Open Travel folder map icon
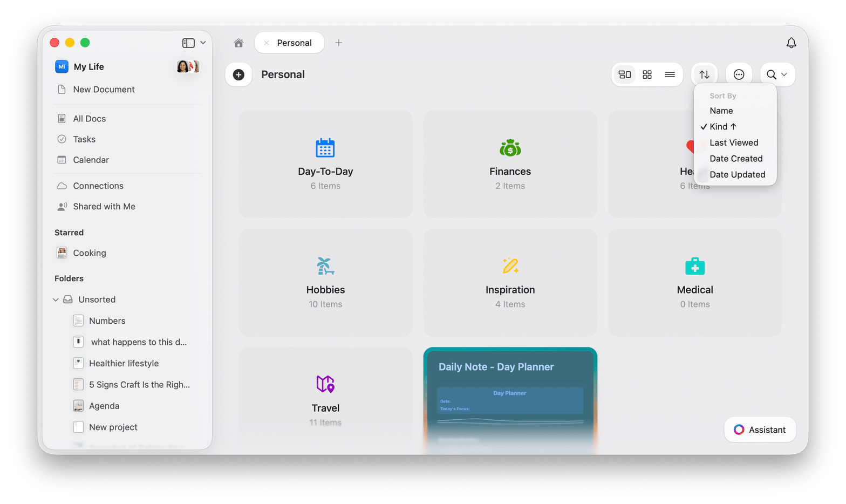 coord(325,384)
